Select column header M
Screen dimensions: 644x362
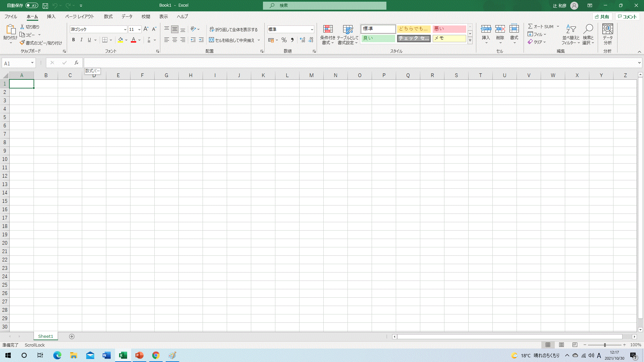tap(311, 75)
